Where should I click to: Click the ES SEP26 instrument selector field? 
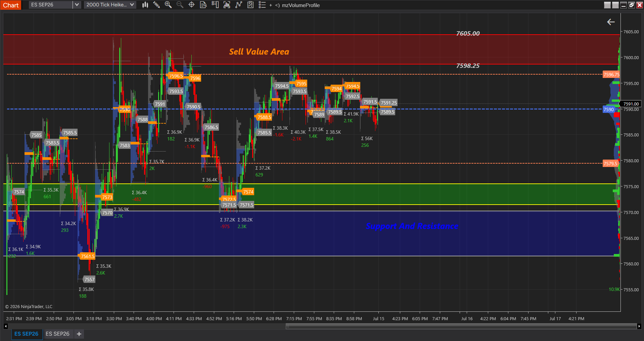point(51,5)
